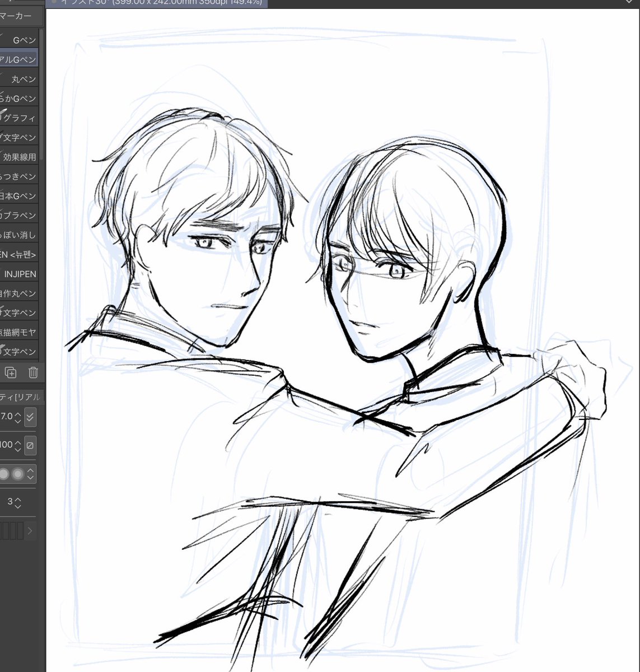Select the strongest anti-aliasing circle option

pos(18,474)
